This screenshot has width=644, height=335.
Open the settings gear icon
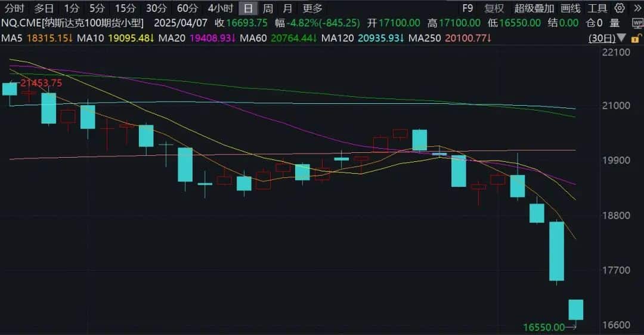point(620,8)
